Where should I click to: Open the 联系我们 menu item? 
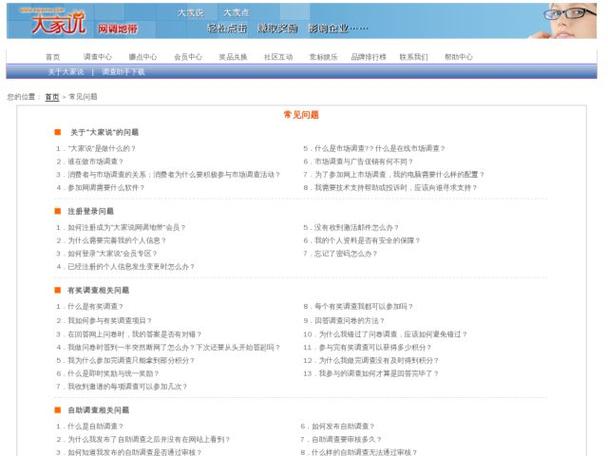coord(414,57)
